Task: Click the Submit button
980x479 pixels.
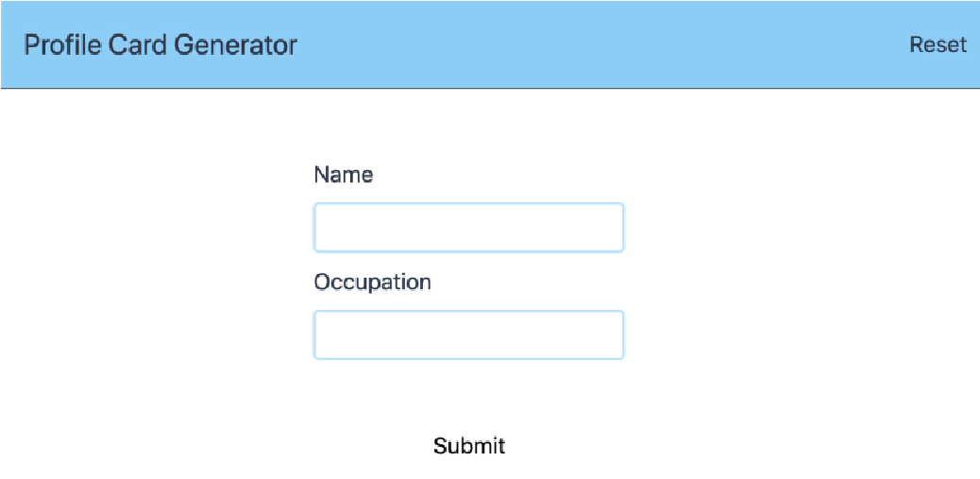Action: pos(468,446)
